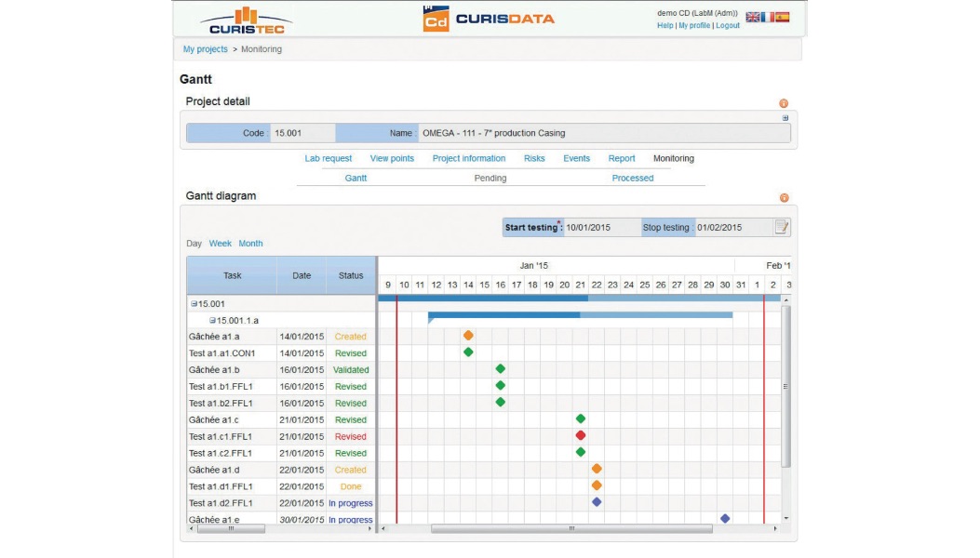
Task: Navigate to My projects breadcrumb link
Action: [x=205, y=49]
